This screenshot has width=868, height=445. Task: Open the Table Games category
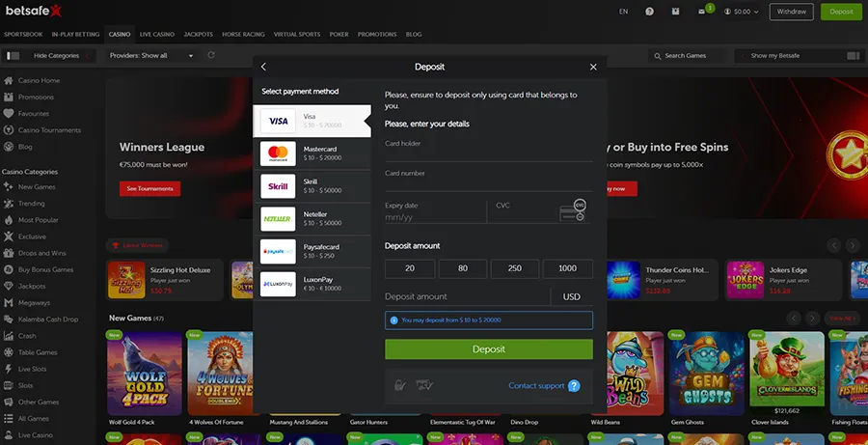38,352
